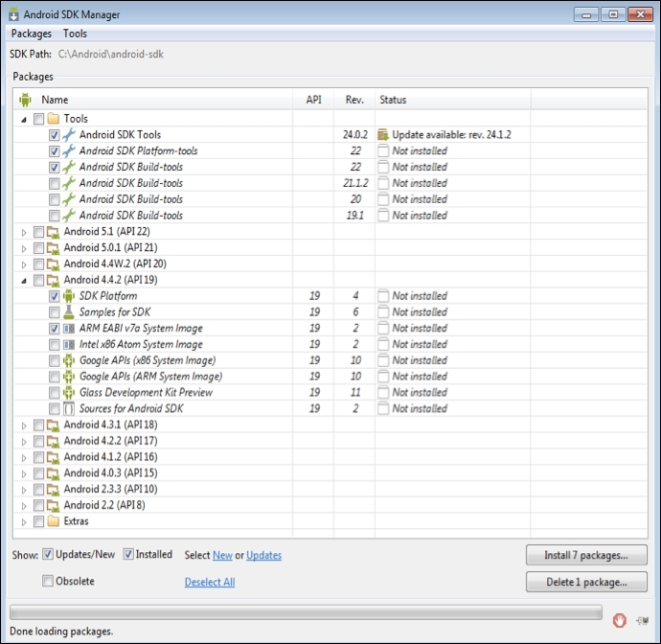Collapse the Android 4.4.2 (API 19) node
This screenshot has width=661, height=644.
(x=24, y=280)
